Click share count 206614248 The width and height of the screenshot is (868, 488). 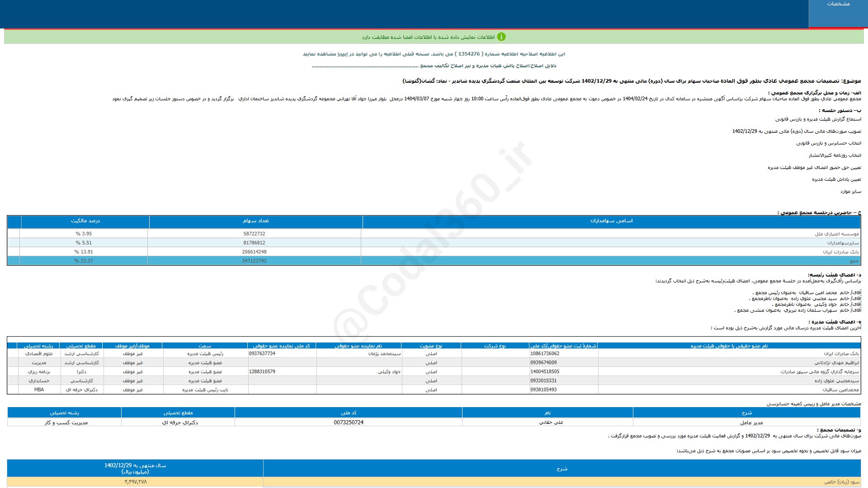click(x=254, y=252)
